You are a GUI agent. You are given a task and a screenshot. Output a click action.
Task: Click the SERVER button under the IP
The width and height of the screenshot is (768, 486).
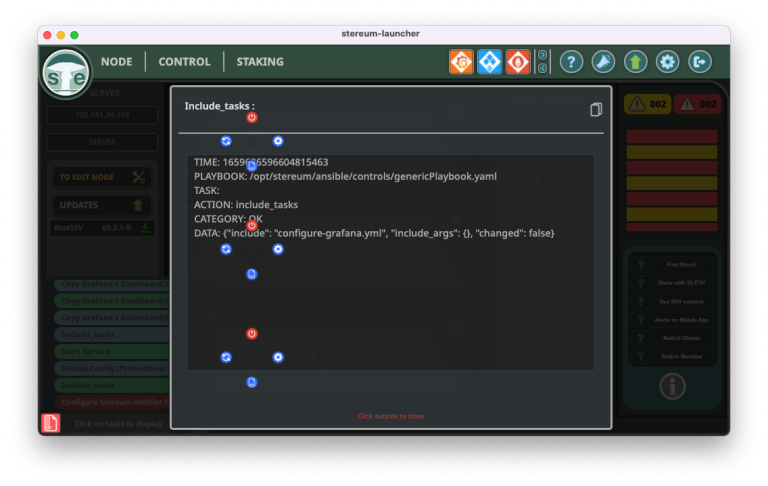tap(102, 142)
